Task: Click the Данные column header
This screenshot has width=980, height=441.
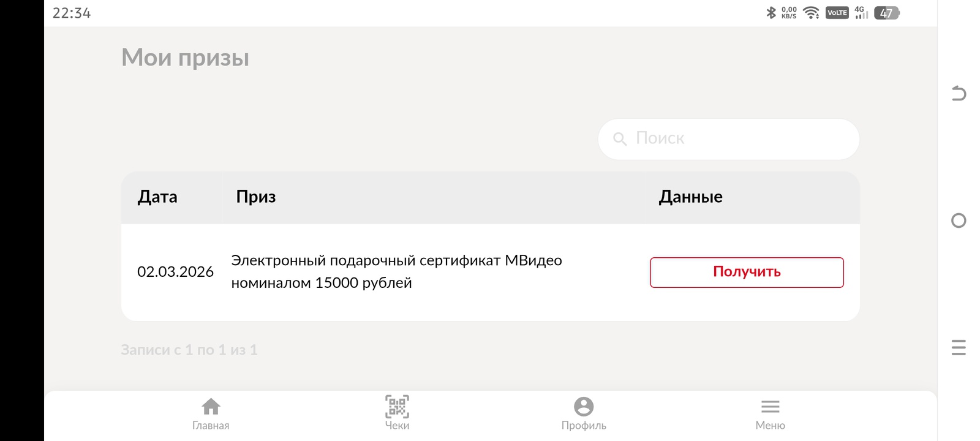Action: click(690, 197)
